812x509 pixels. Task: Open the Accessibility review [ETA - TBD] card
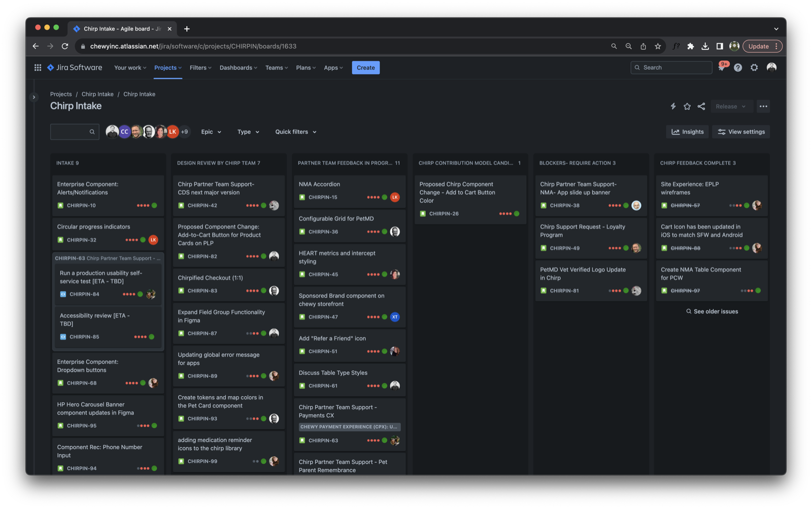click(x=108, y=326)
